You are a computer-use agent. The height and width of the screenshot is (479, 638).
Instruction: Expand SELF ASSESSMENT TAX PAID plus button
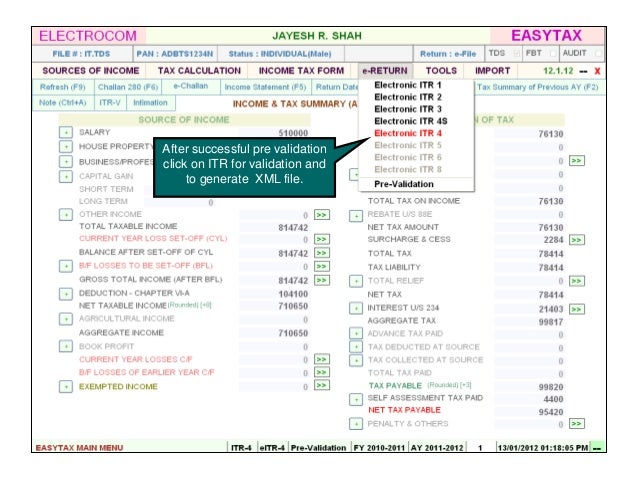click(356, 399)
